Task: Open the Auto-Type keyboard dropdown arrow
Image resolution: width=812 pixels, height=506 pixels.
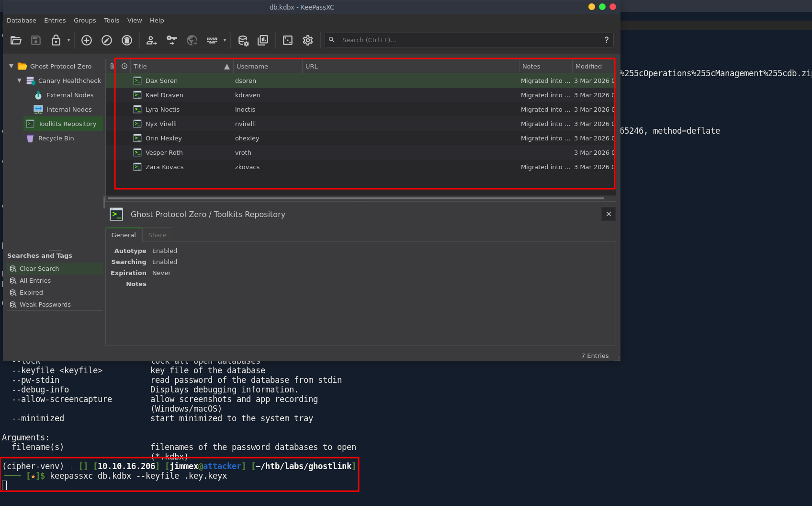Action: [225, 40]
